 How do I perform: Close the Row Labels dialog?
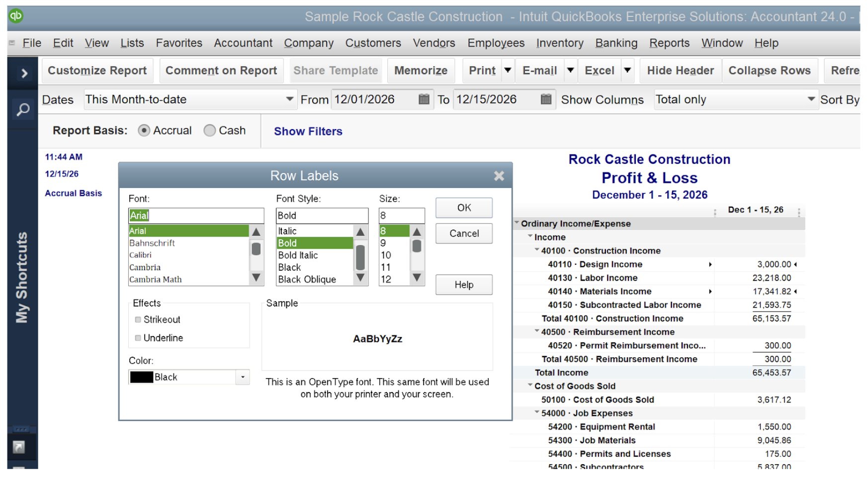(499, 176)
